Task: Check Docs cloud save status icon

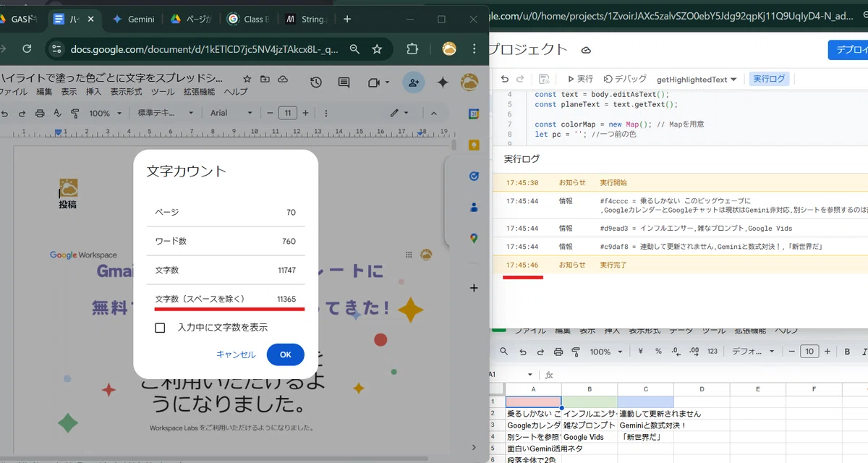Action: click(283, 78)
